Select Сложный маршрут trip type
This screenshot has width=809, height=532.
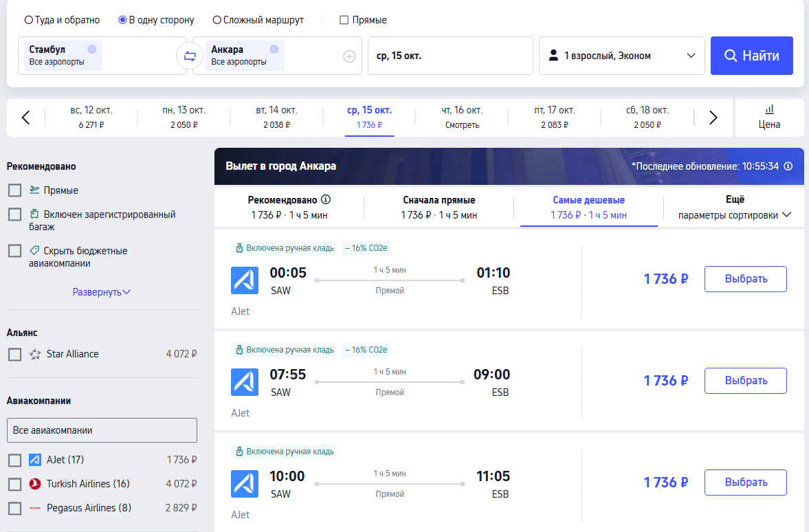click(258, 20)
